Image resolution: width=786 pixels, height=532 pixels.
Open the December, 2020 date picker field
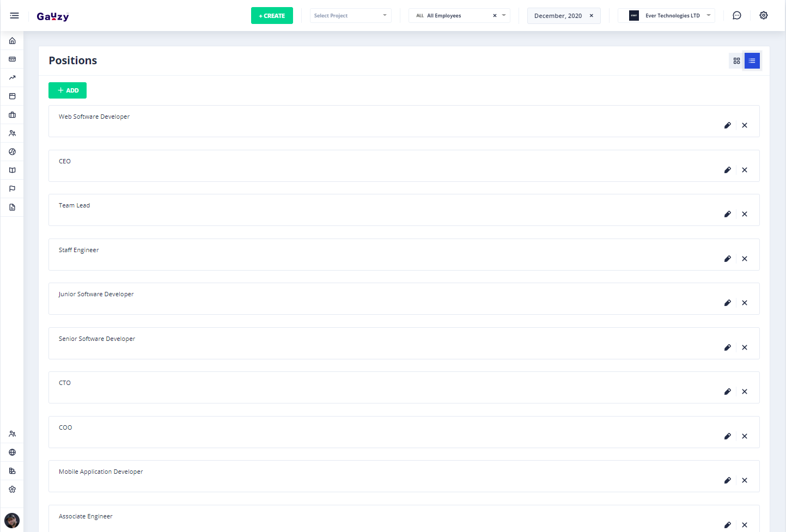[x=557, y=16]
